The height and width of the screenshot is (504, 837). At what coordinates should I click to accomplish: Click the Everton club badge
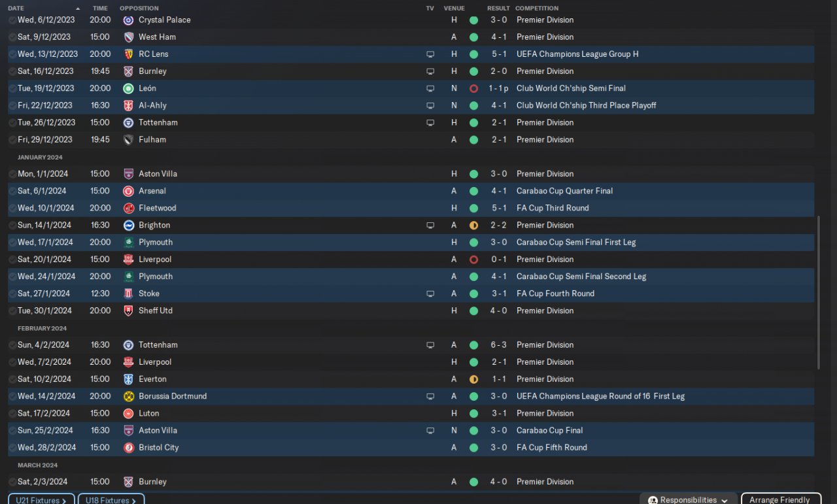pos(128,379)
